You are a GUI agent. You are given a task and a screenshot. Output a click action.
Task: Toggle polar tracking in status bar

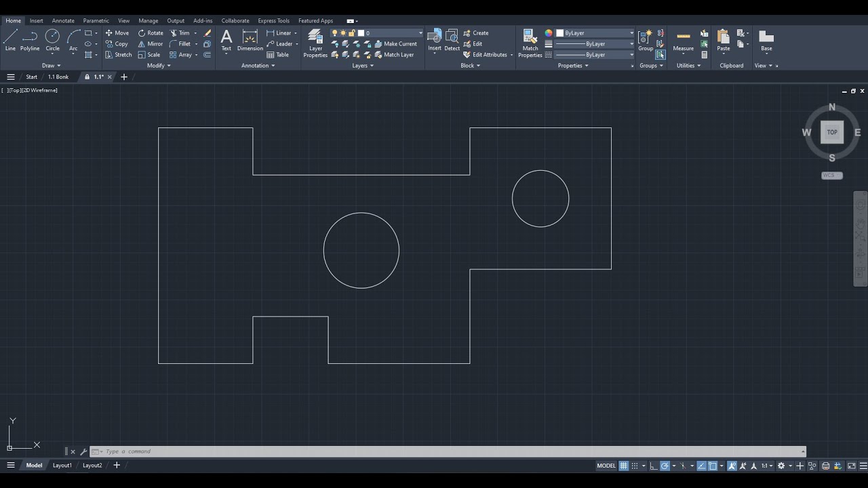click(x=665, y=466)
